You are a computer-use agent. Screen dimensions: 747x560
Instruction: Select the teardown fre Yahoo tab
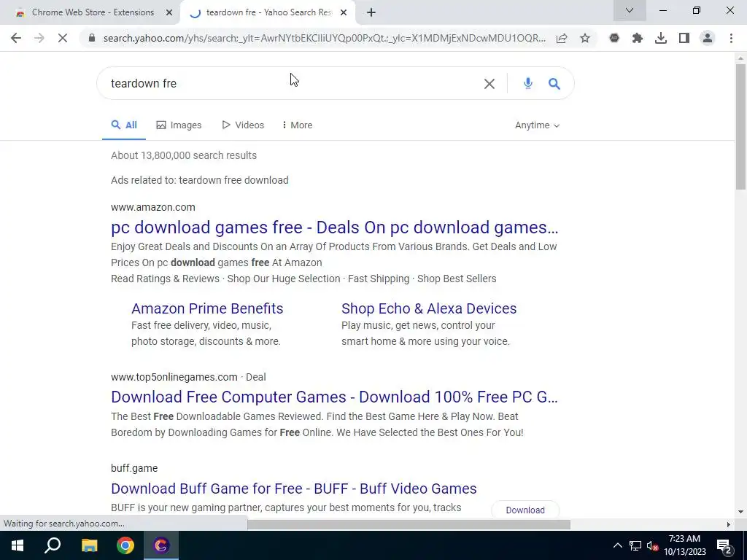tap(267, 12)
